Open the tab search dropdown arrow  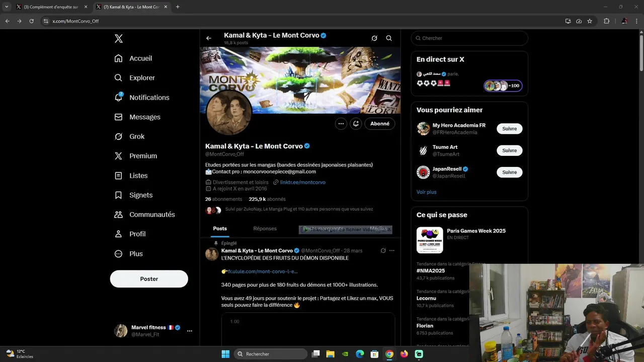[6, 7]
